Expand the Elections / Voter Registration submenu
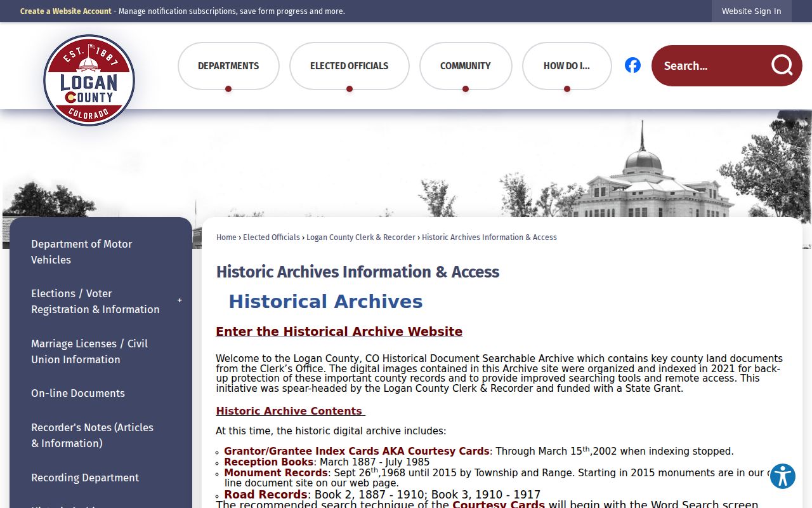The image size is (812, 508). [x=180, y=301]
